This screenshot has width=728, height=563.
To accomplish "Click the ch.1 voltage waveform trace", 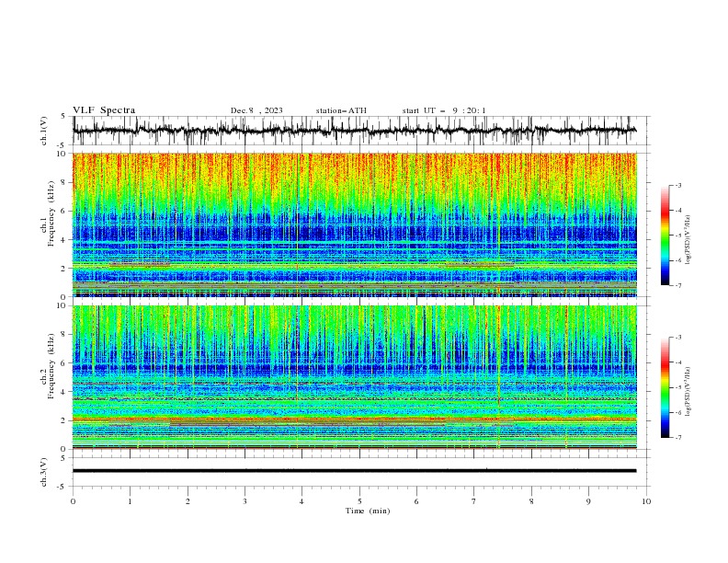I will click(x=354, y=131).
